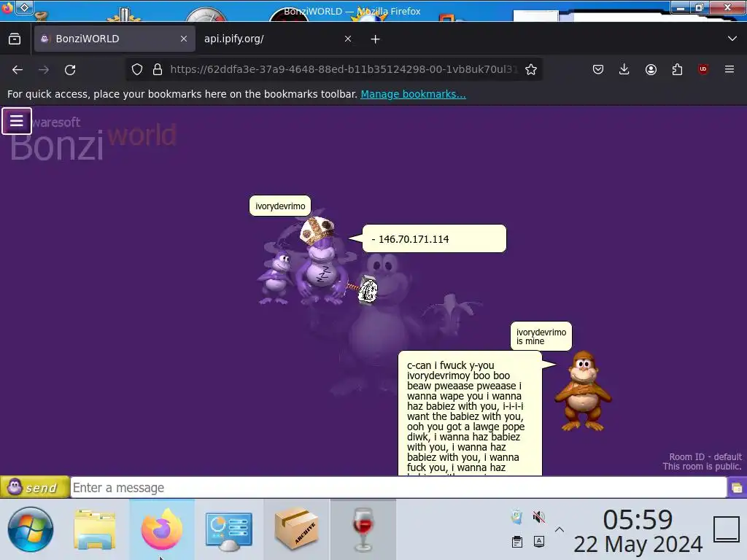Open the Windows Start orb

(31, 529)
